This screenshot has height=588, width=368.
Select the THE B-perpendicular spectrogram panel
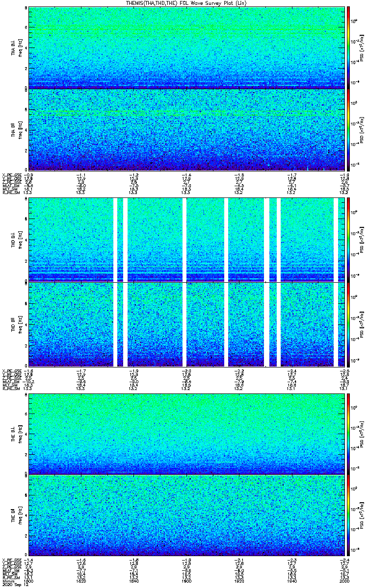click(x=186, y=433)
